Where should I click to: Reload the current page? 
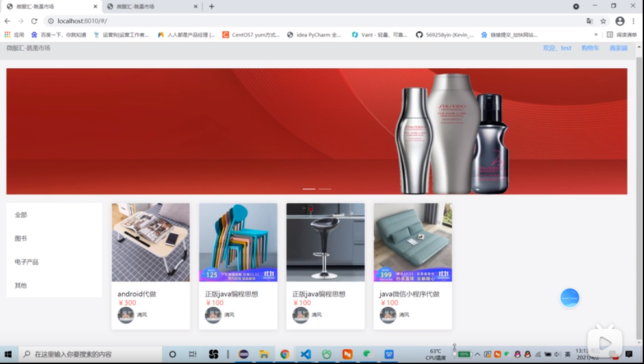coord(34,21)
